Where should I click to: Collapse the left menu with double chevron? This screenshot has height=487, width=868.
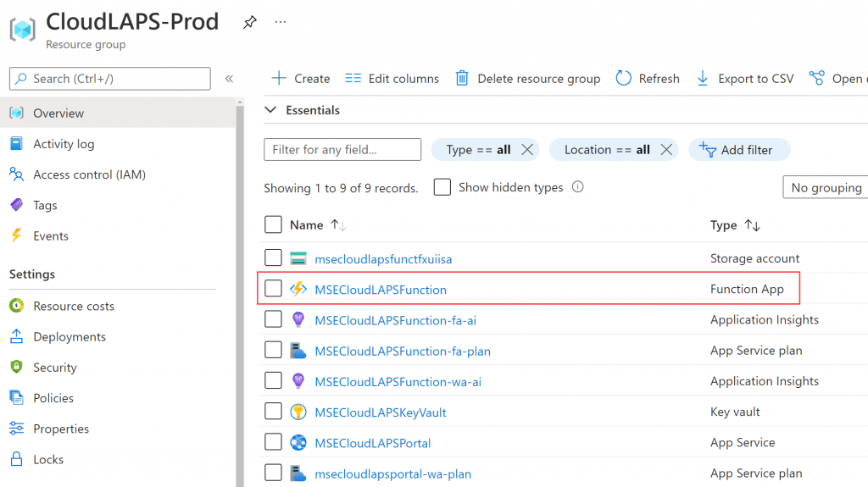[229, 79]
